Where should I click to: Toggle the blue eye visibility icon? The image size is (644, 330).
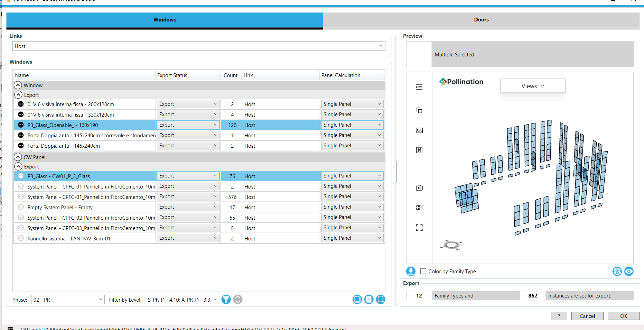pyautogui.click(x=629, y=272)
